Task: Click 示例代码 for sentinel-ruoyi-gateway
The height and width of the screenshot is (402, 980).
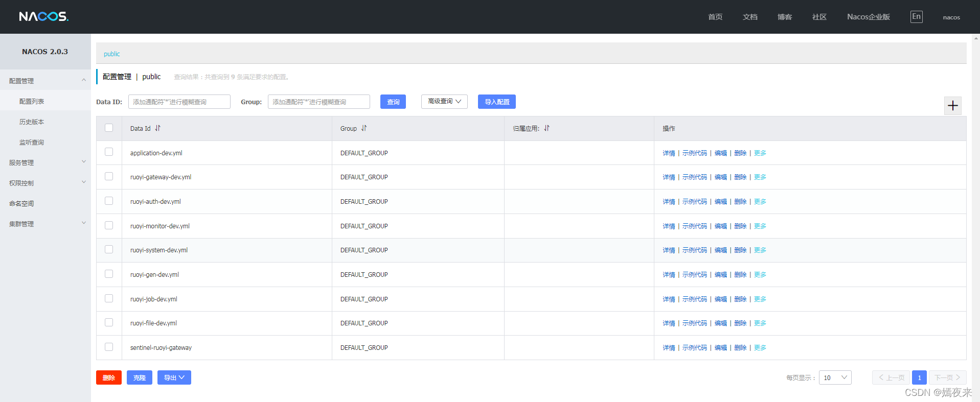Action: [695, 348]
